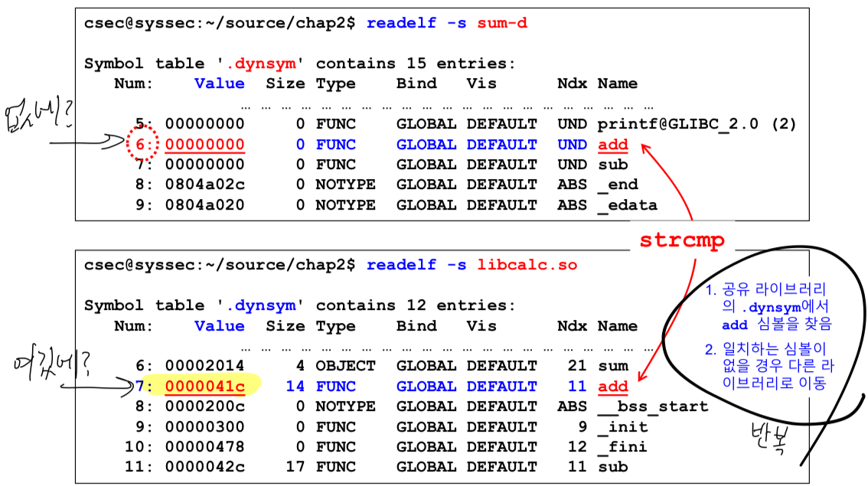Click the blue size '14' in the add row
868x486 pixels.
tap(295, 387)
